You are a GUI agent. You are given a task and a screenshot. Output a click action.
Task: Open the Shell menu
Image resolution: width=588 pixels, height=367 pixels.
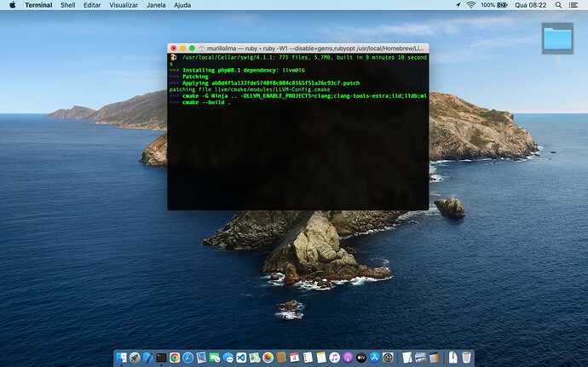click(68, 5)
